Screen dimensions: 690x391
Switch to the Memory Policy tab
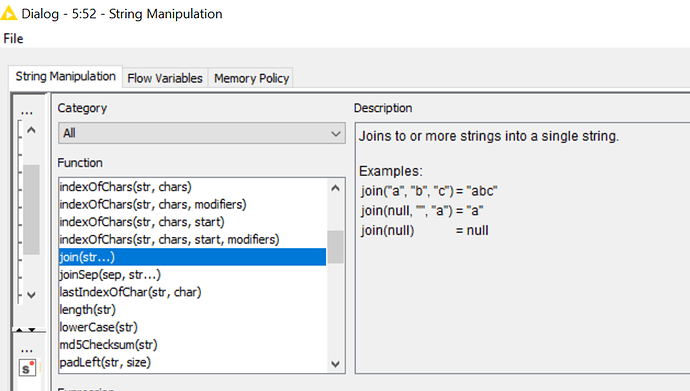[251, 78]
